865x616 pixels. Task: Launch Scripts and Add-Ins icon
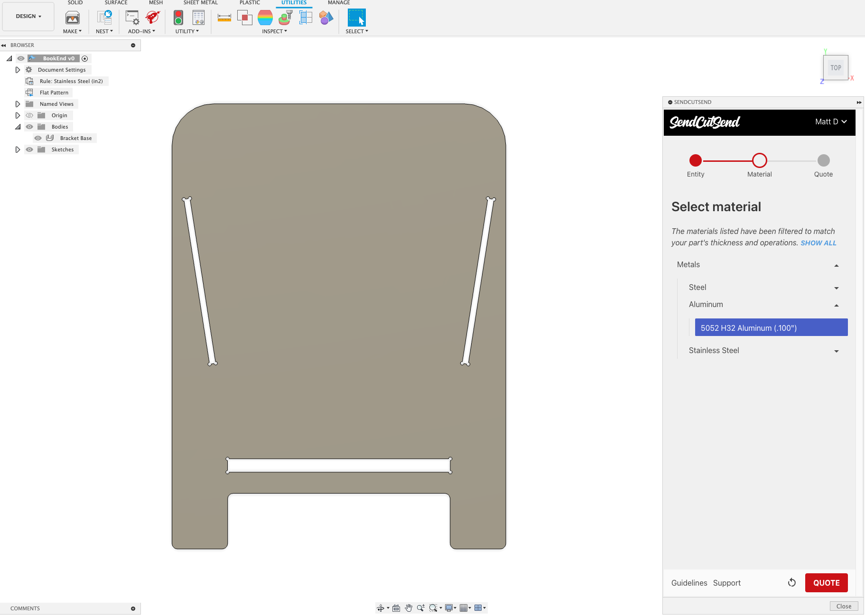point(132,18)
